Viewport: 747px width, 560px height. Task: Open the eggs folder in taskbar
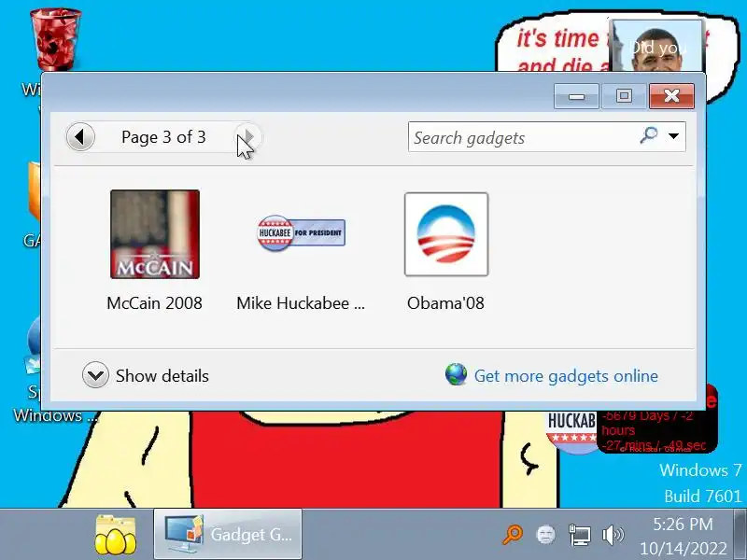click(x=115, y=534)
